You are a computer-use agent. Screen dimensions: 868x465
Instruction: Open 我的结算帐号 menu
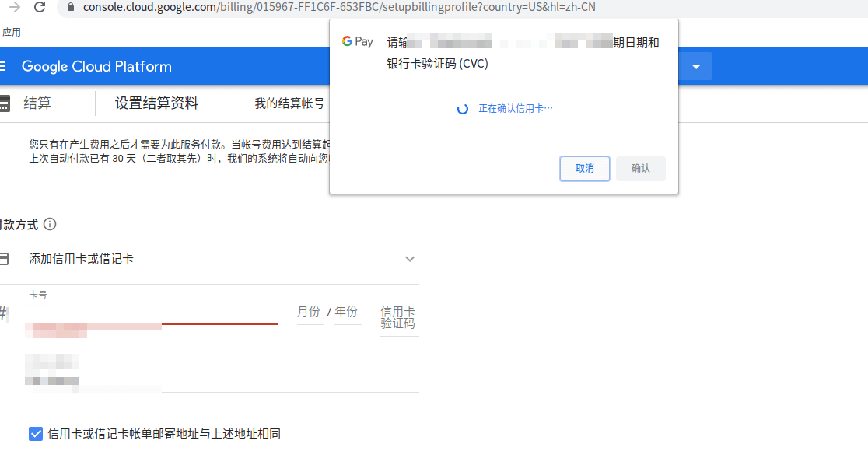tap(289, 103)
